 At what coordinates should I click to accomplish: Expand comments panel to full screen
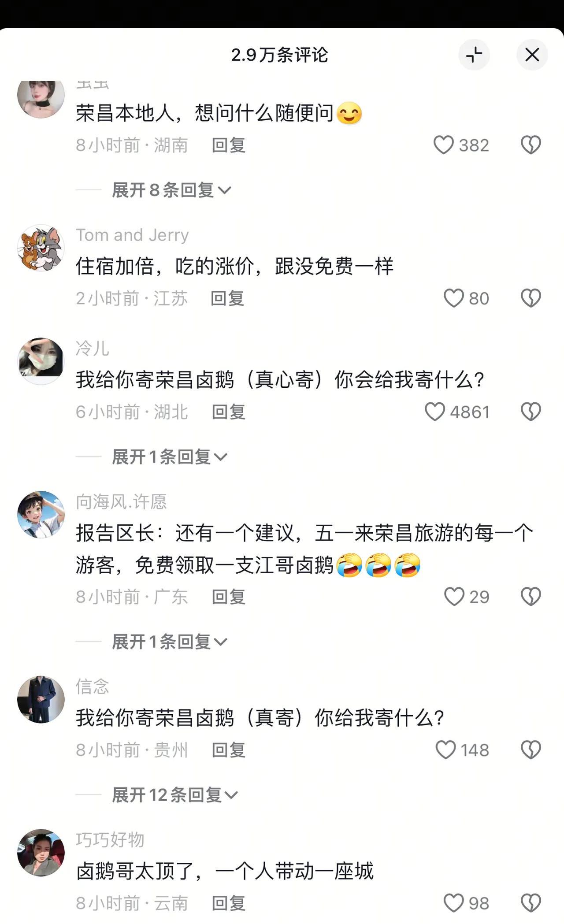coord(474,55)
